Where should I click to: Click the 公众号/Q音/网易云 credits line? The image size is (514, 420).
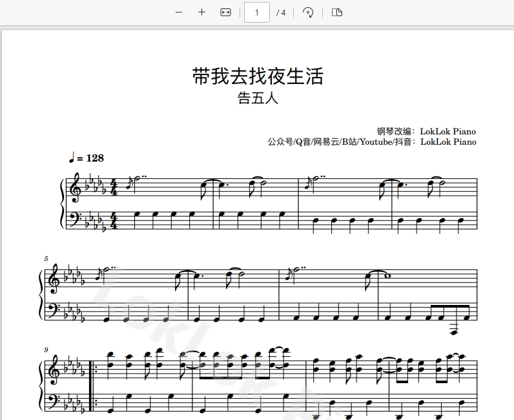372,142
